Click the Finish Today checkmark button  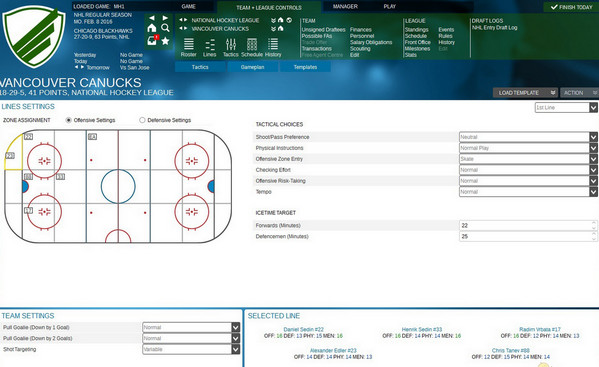click(571, 7)
